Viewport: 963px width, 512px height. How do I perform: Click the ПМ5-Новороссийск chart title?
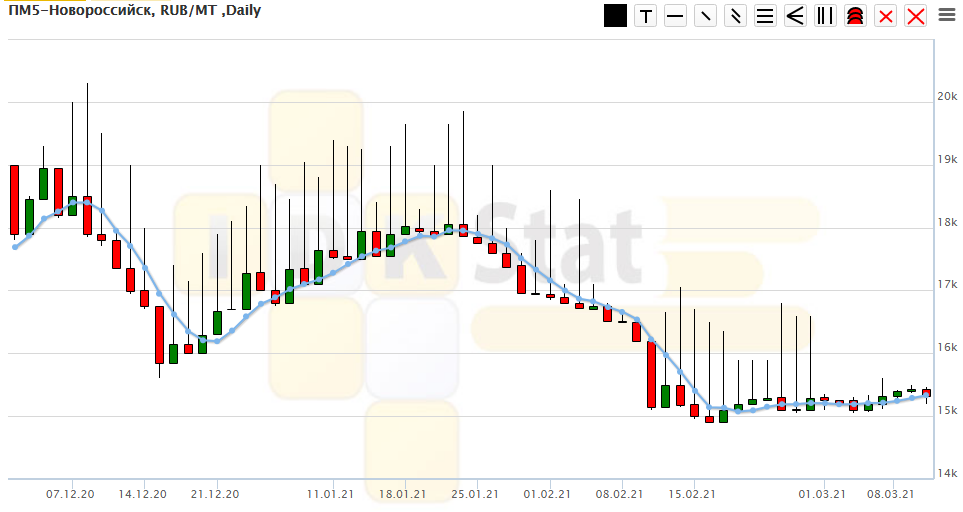pyautogui.click(x=134, y=11)
